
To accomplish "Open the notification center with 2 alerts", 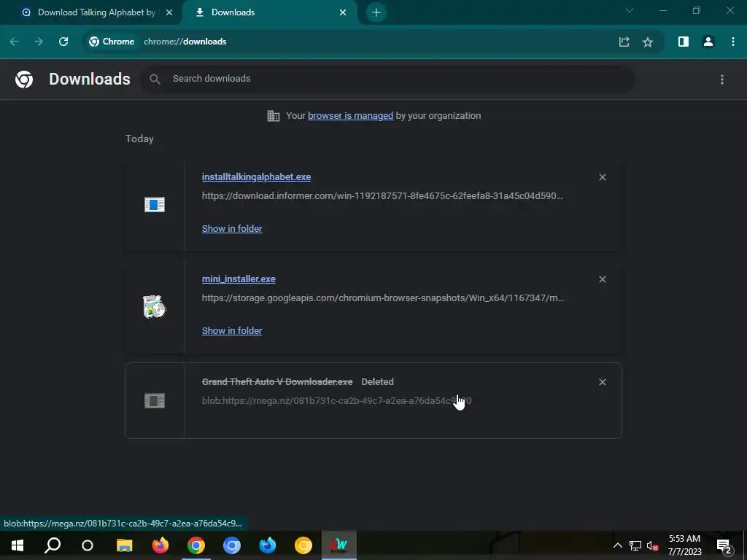I will pos(724,545).
